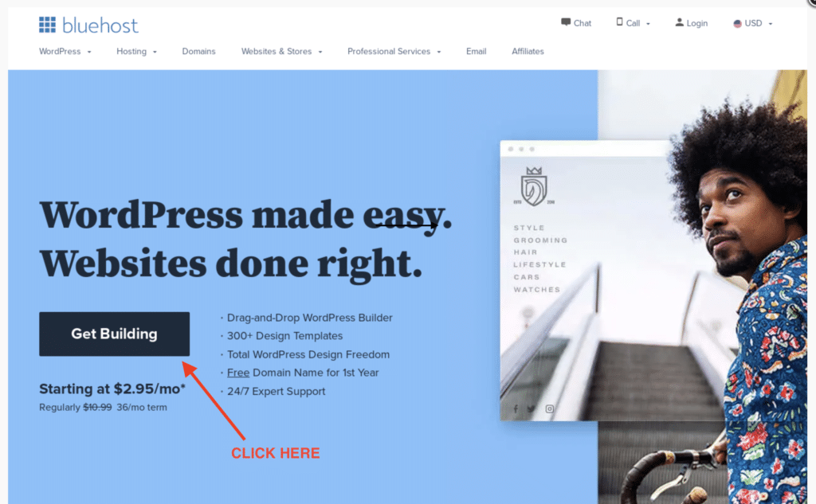Click the crest logo in website preview

click(533, 186)
